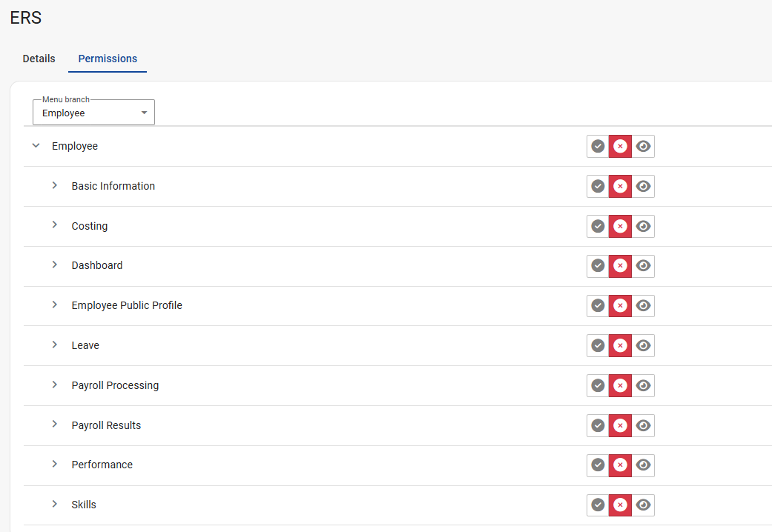772x532 pixels.
Task: Click the checkmark allow icon for Basic Information
Action: pyautogui.click(x=598, y=186)
